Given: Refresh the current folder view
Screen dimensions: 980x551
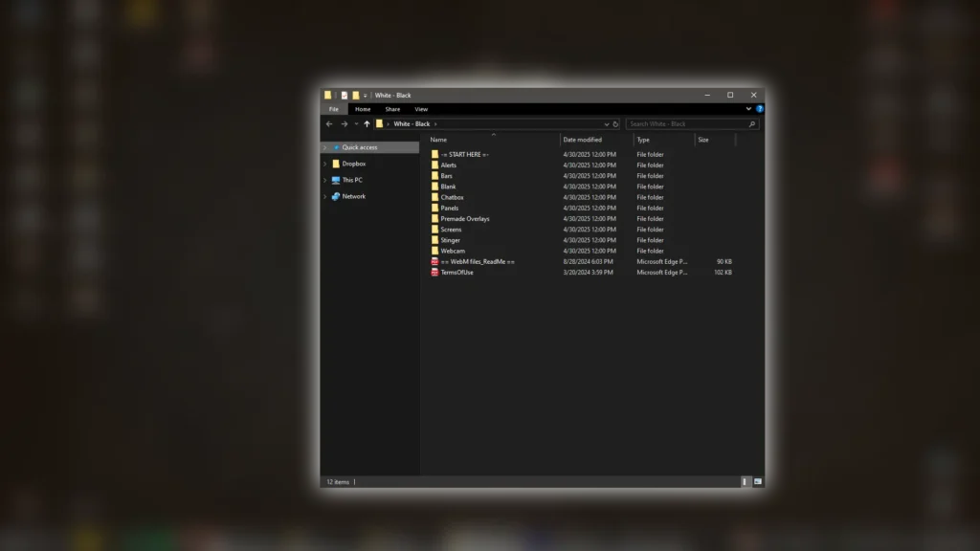Looking at the screenshot, I should coord(616,124).
